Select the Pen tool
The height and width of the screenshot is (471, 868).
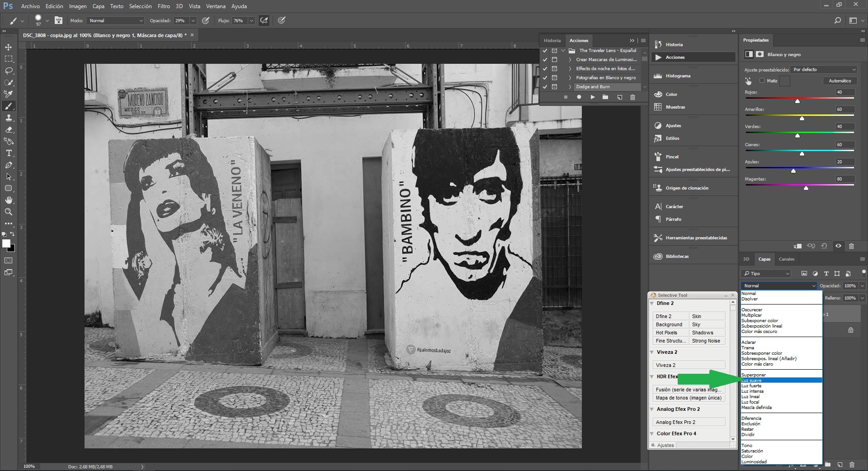click(9, 165)
